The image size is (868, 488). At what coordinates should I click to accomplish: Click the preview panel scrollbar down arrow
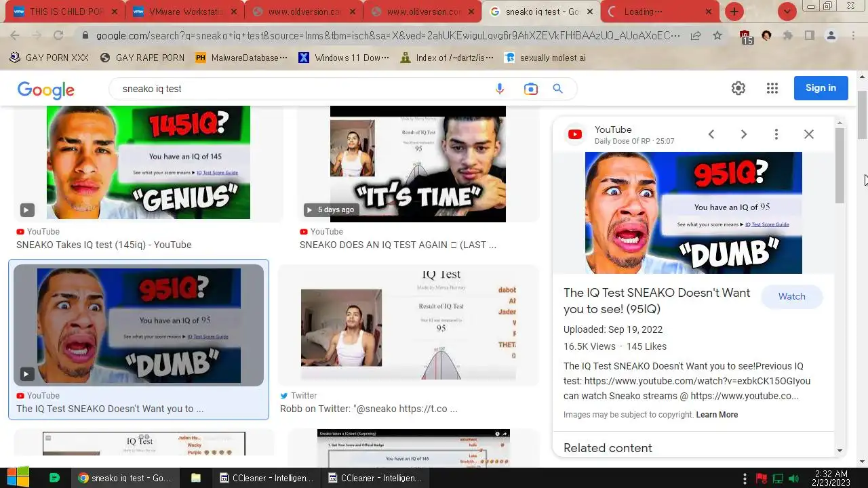pyautogui.click(x=840, y=451)
